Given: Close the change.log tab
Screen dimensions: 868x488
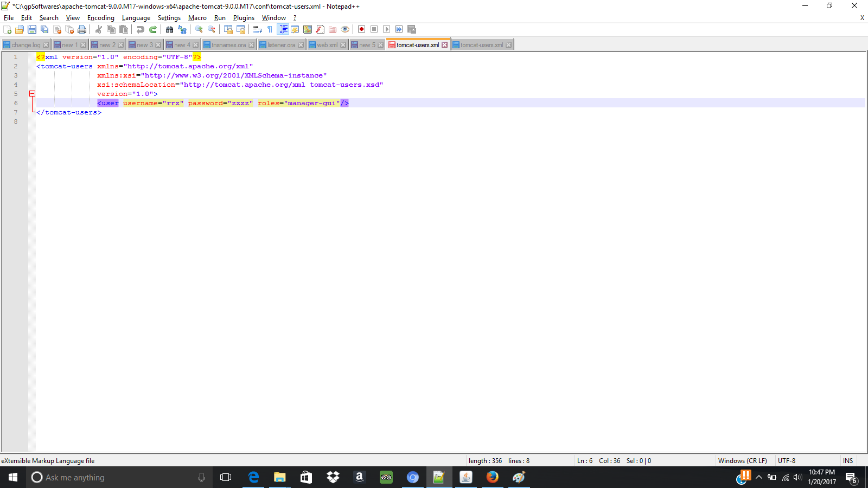Looking at the screenshot, I should click(x=45, y=44).
